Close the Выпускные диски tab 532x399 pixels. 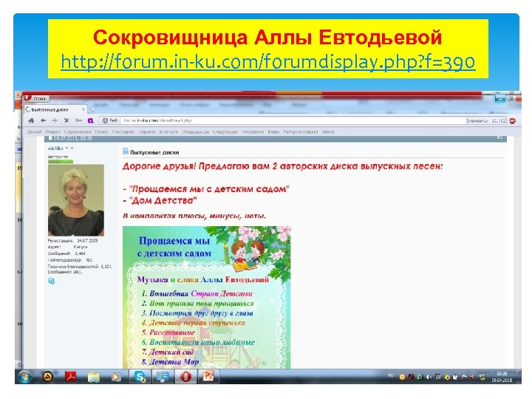[83, 109]
